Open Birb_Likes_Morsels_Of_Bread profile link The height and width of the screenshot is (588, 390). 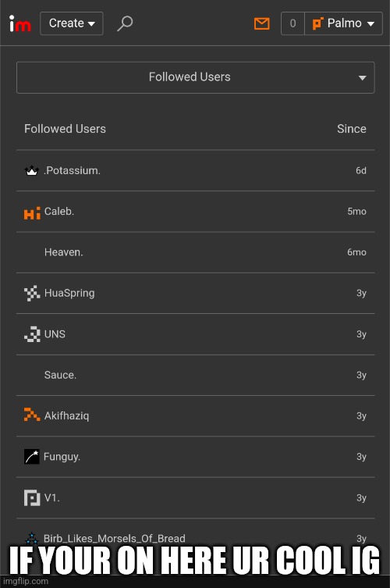[x=114, y=539]
